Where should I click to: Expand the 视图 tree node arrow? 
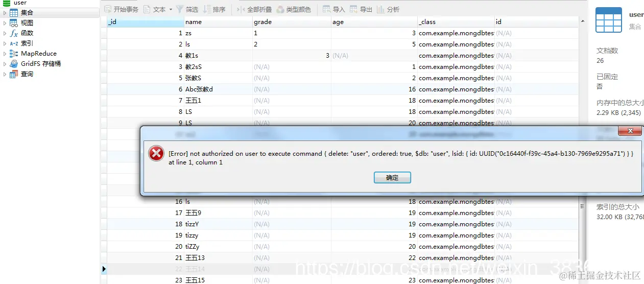[5, 23]
